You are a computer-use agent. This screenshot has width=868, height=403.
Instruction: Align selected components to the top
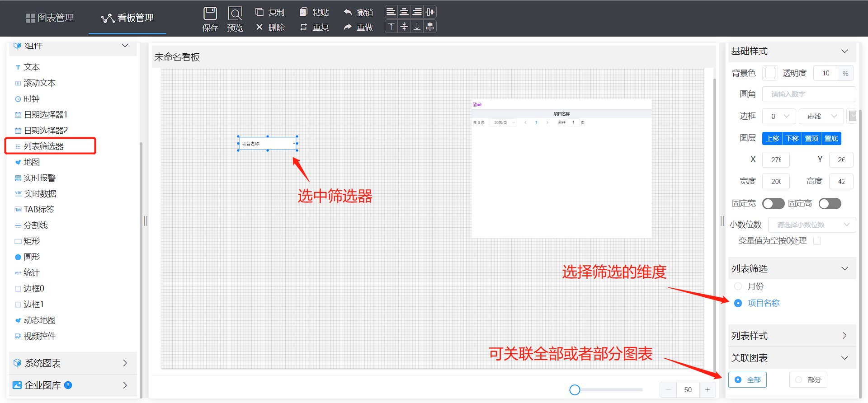point(391,27)
